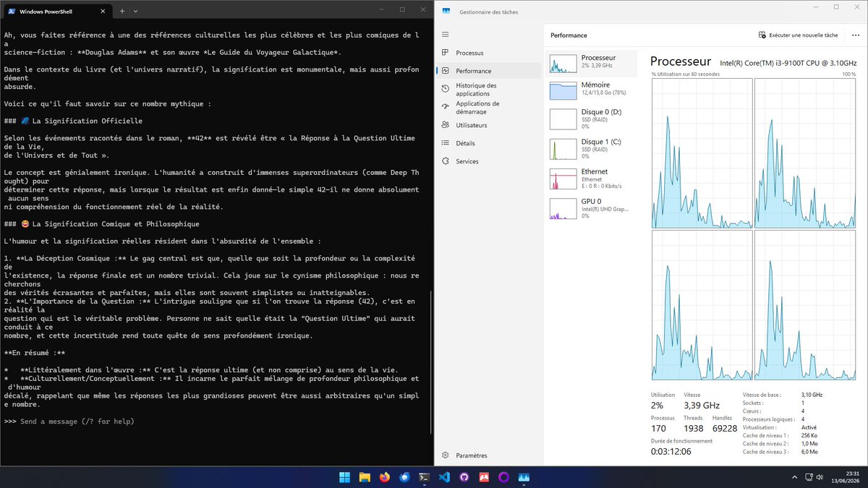Click the Task Manager taskbar icon

click(x=523, y=477)
